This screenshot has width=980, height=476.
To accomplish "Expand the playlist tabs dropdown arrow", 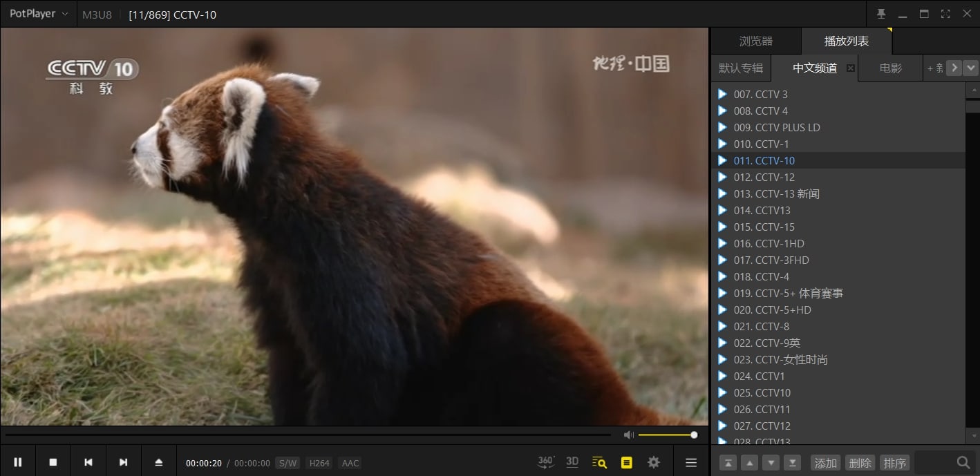I will pos(971,68).
